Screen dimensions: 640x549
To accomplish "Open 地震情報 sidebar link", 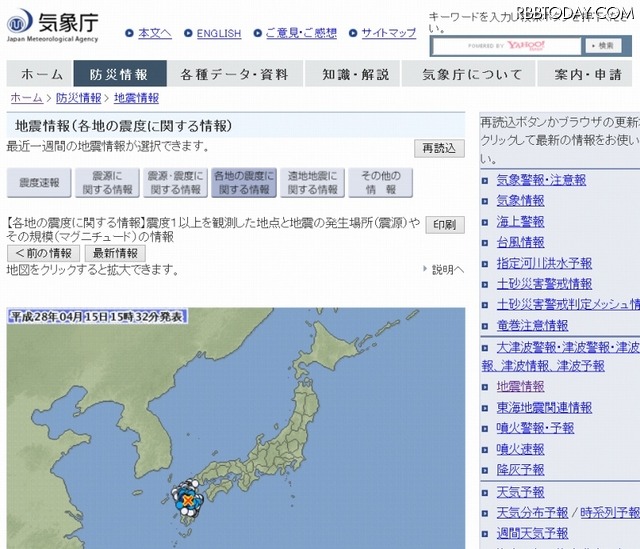I will (520, 386).
